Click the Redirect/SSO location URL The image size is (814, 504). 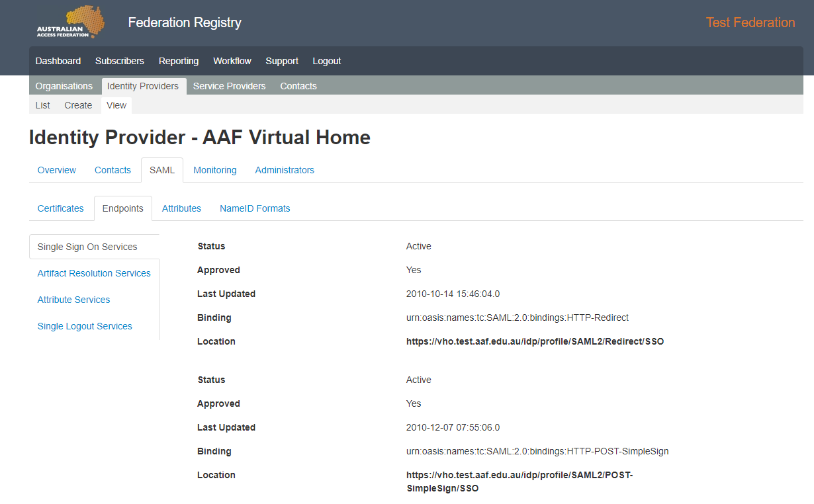(535, 342)
